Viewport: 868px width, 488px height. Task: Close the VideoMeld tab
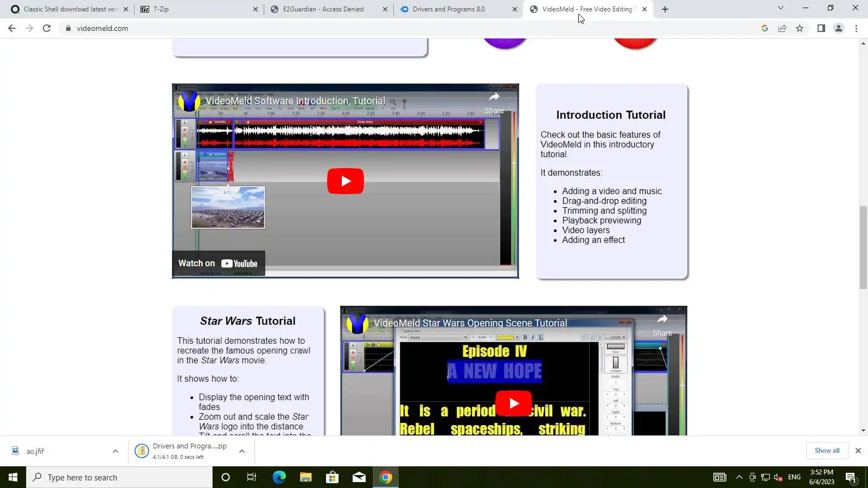(x=644, y=9)
